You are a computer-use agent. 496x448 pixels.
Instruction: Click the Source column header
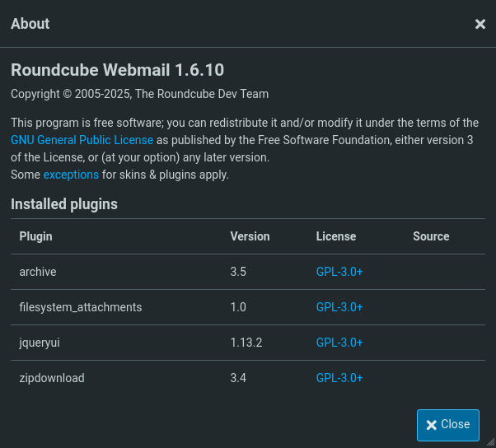pos(431,236)
